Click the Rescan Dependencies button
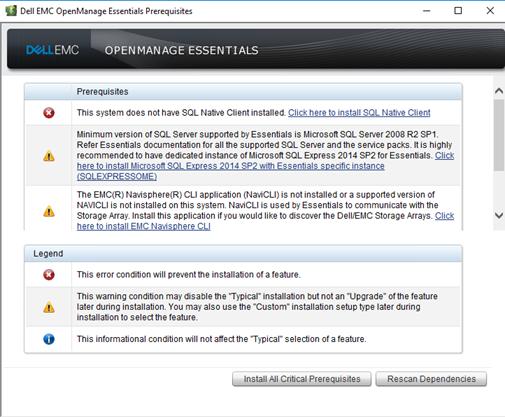 coord(431,379)
